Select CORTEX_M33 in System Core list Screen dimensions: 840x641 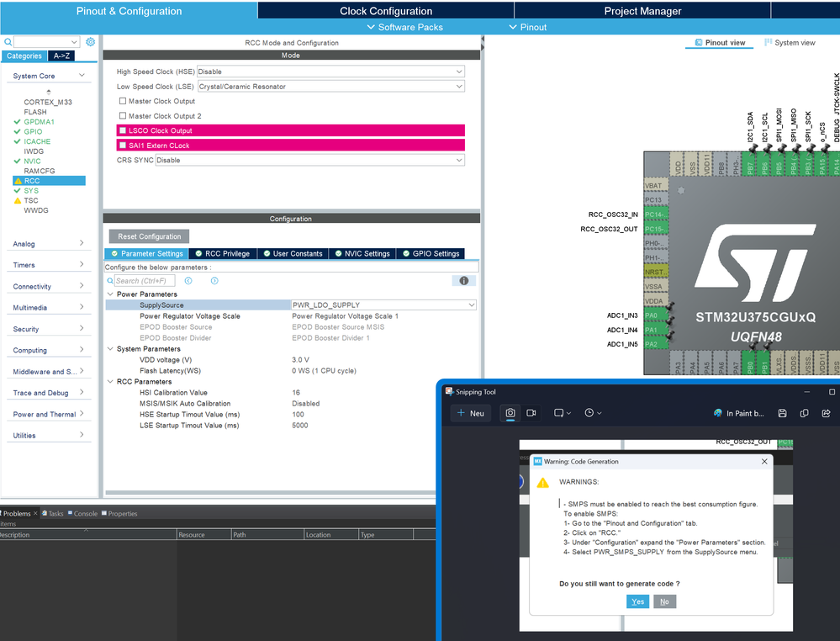48,102
